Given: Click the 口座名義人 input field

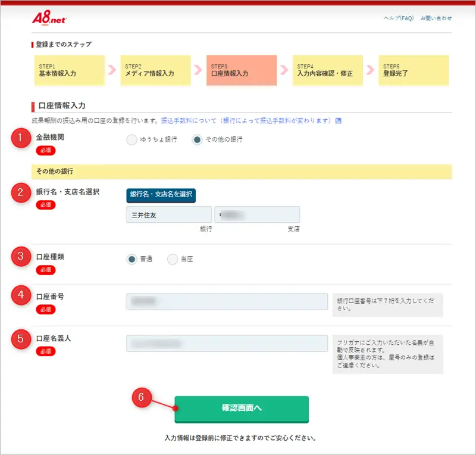Looking at the screenshot, I should [227, 344].
